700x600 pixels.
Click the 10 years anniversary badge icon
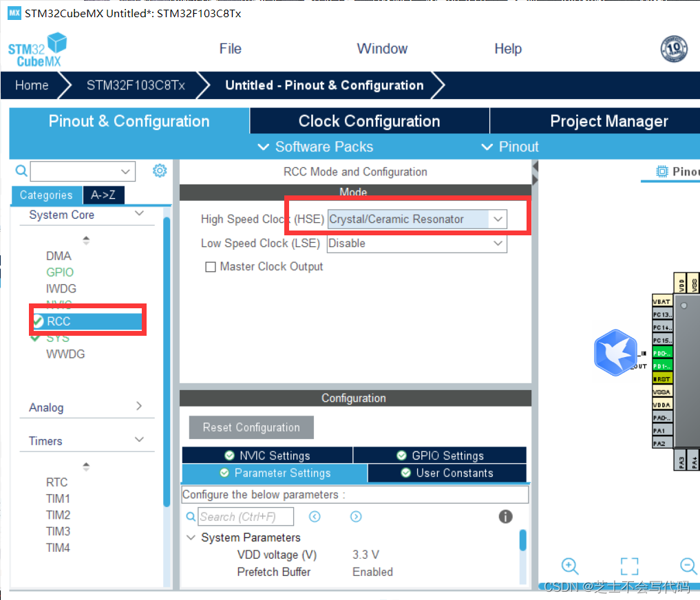click(x=674, y=49)
